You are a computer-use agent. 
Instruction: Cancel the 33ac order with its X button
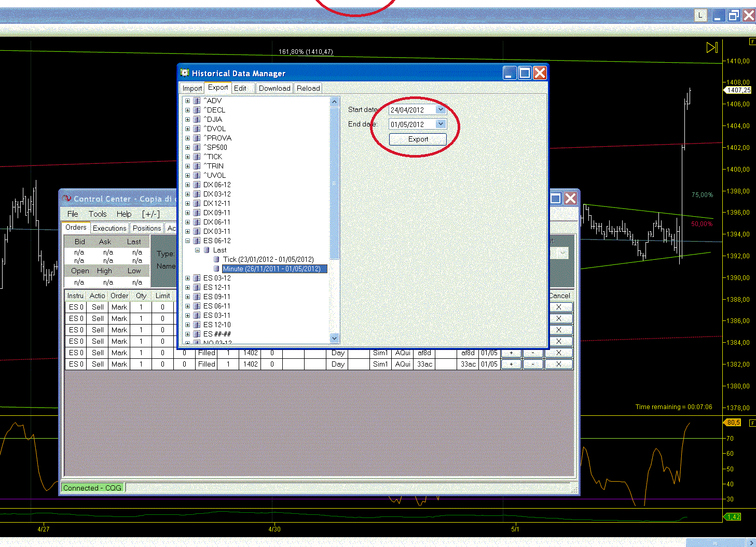(x=559, y=364)
